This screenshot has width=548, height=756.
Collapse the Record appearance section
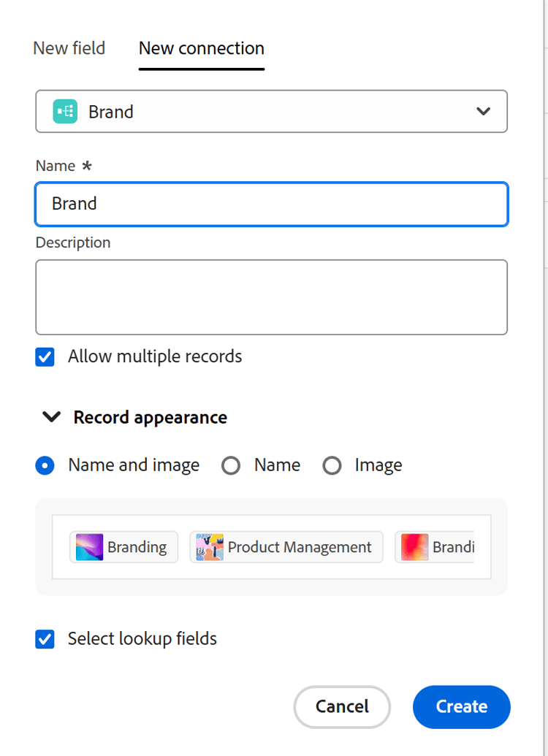tap(51, 417)
